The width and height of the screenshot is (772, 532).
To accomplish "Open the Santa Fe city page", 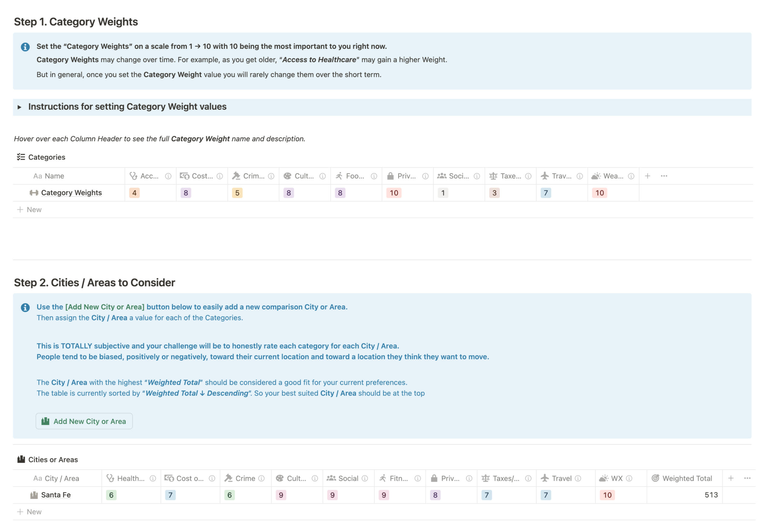I will pos(56,495).
